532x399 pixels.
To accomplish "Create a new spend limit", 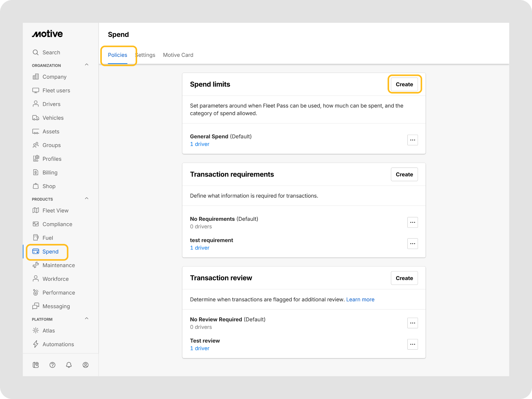I will [404, 84].
